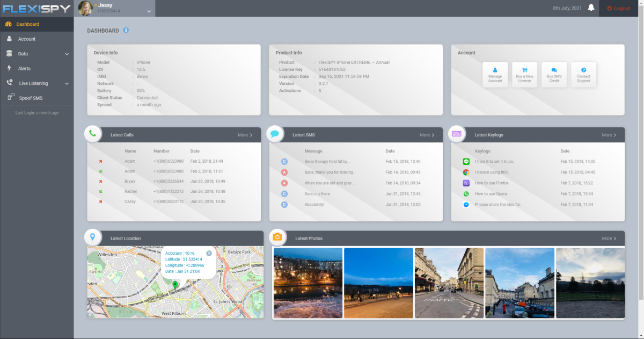Image resolution: width=644 pixels, height=339 pixels.
Task: Click the Latest SMS chat bubble icon
Action: pyautogui.click(x=275, y=134)
